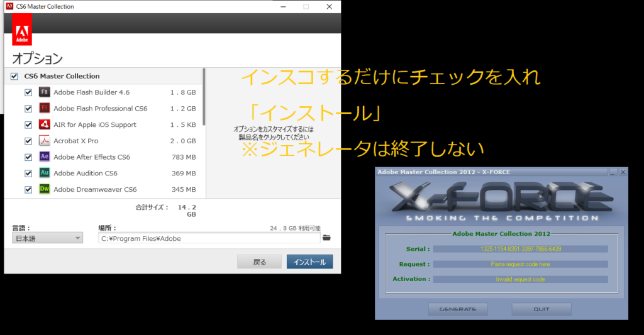Close the CS6 Master Collection installer
Image resolution: width=644 pixels, height=335 pixels.
point(330,6)
